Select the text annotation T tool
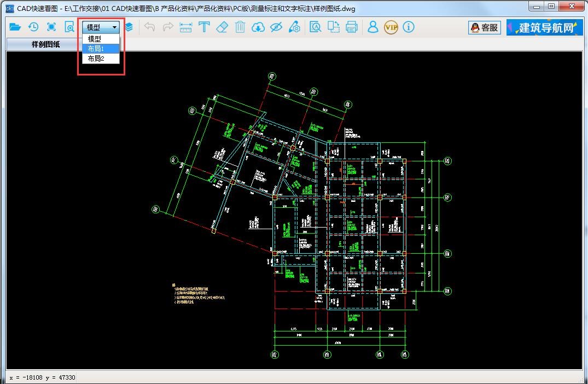The width and height of the screenshot is (588, 384). 204,27
